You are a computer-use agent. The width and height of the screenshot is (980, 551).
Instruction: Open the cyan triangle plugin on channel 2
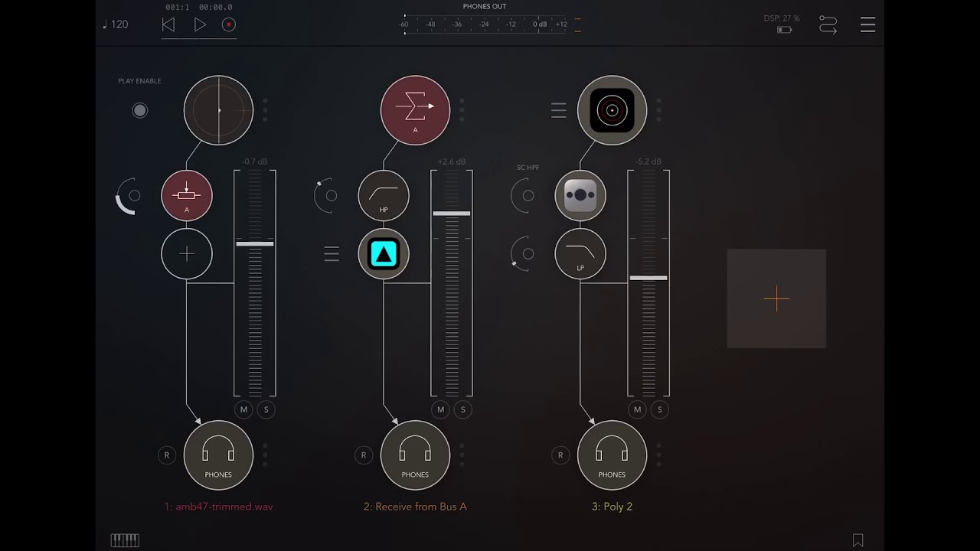point(384,253)
